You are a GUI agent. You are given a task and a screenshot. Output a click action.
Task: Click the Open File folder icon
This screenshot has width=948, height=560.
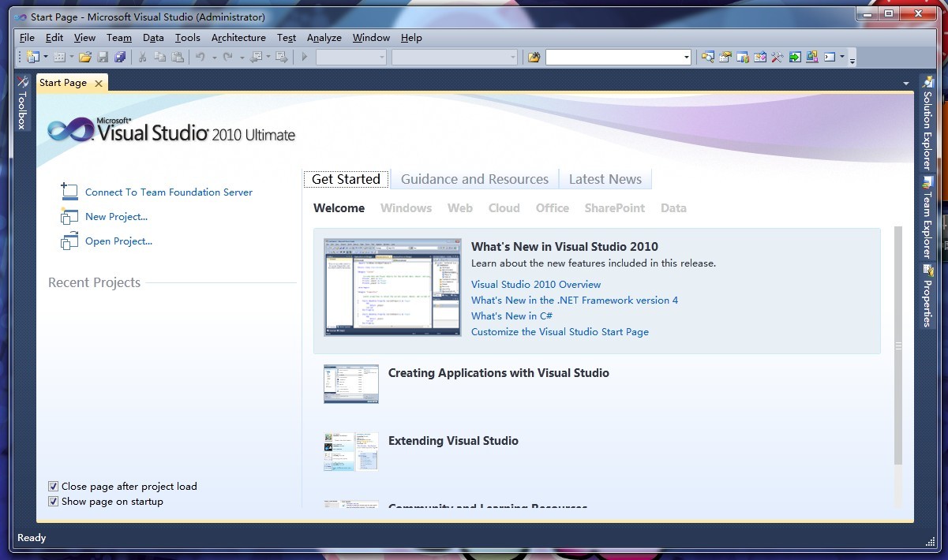[85, 57]
